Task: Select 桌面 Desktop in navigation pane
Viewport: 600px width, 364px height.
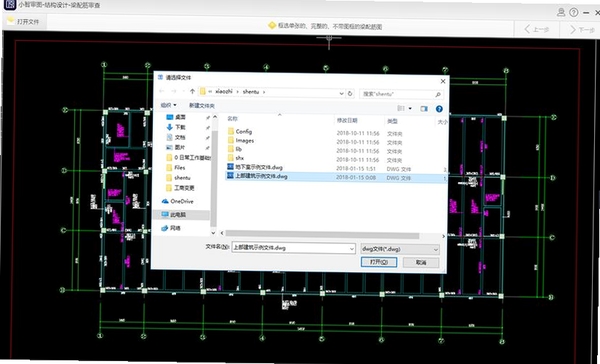Action: click(x=181, y=117)
